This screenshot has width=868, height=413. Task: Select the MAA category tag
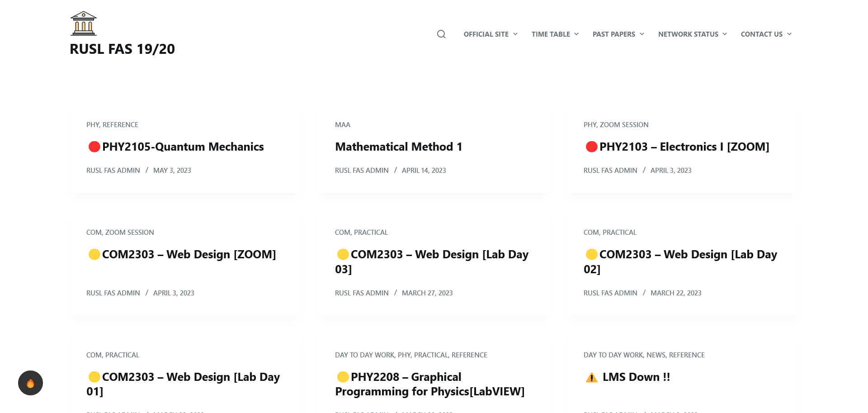(342, 125)
